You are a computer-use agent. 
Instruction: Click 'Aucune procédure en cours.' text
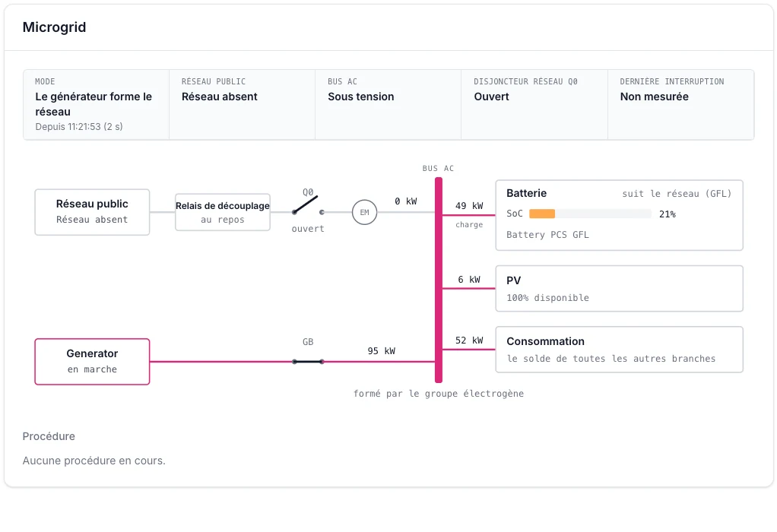point(94,461)
